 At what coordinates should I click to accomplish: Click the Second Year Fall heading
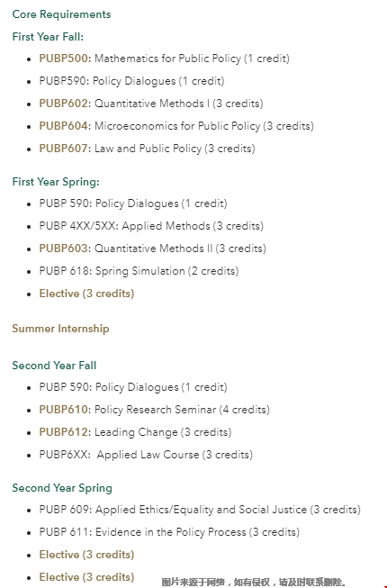[54, 366]
